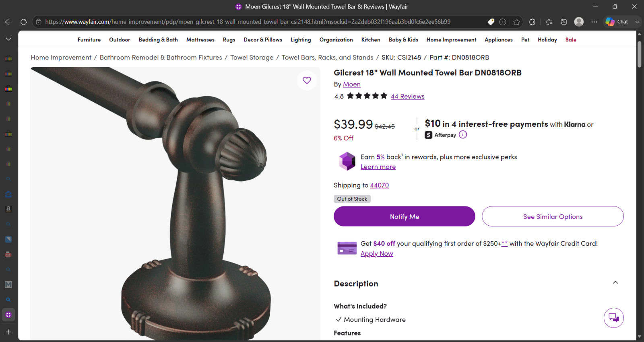644x342 pixels.
Task: Open the Copilot Chat button
Action: (617, 22)
